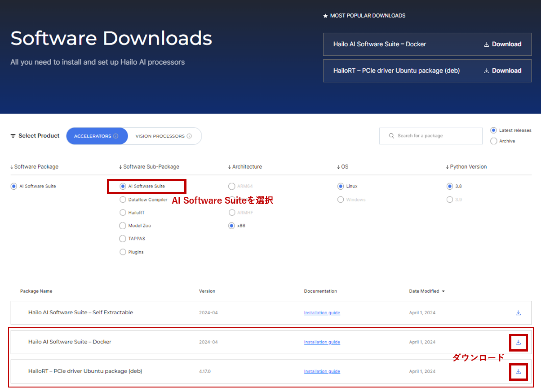Click version 4.17.0 in the HailoRT row
Image resolution: width=541 pixels, height=392 pixels.
[x=205, y=371]
